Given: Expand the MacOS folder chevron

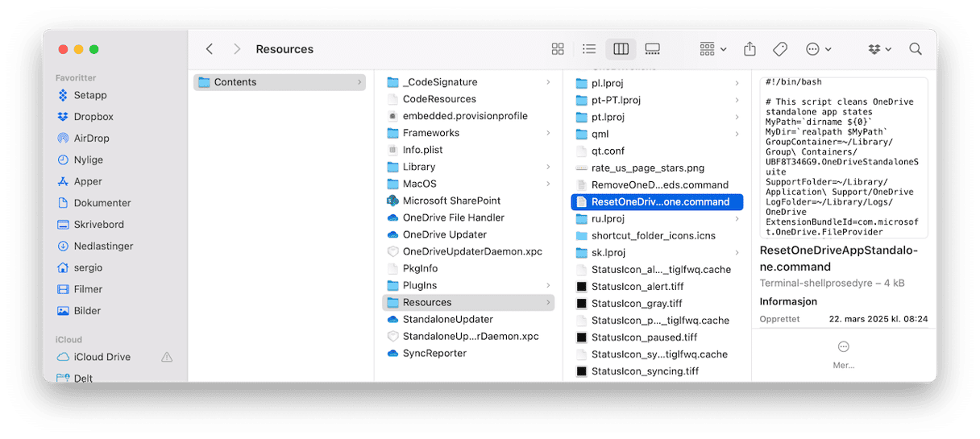Looking at the screenshot, I should pos(548,184).
